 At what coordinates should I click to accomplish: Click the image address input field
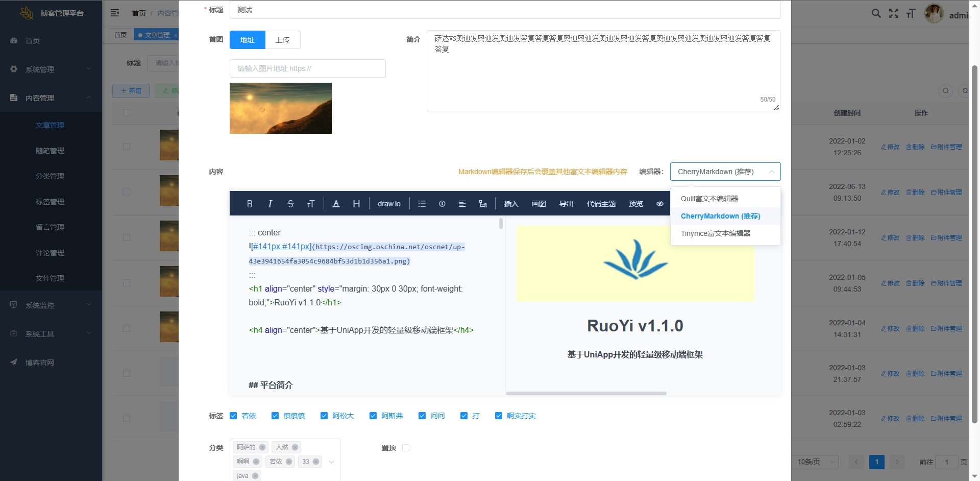pos(307,68)
